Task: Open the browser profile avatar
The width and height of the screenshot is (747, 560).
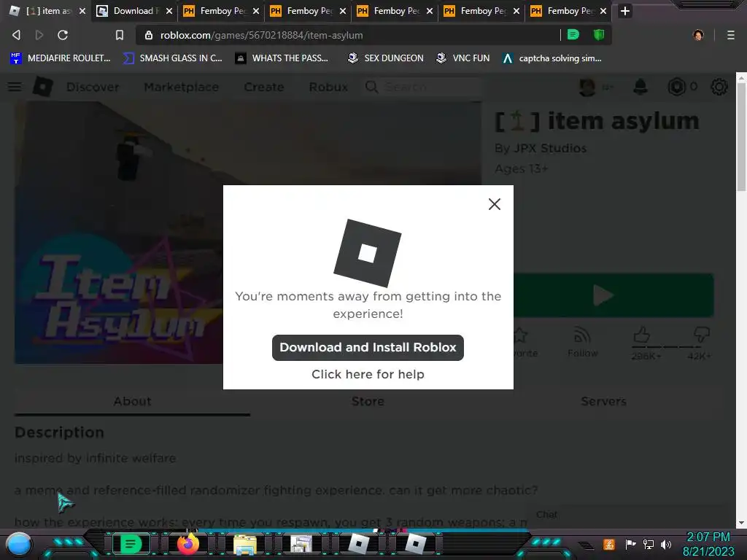Action: [x=698, y=35]
